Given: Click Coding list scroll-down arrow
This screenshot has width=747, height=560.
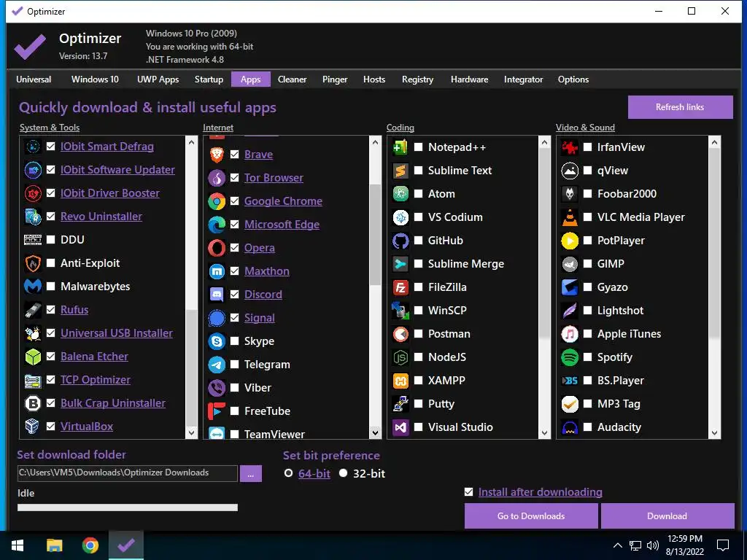Looking at the screenshot, I should point(544,433).
